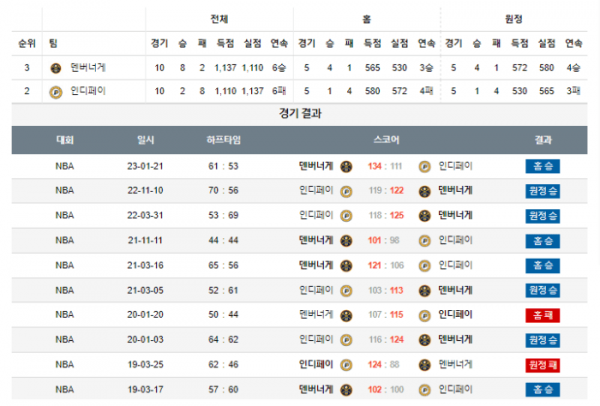The image size is (600, 406).
Task: Click halftime score 61 : 53
Action: pyautogui.click(x=223, y=166)
